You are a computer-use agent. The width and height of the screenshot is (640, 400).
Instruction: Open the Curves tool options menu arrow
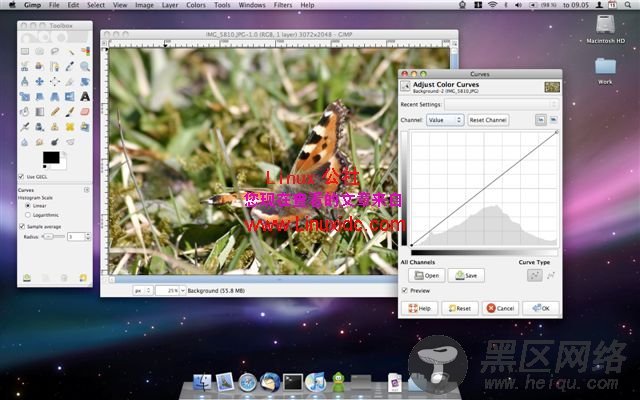point(87,190)
